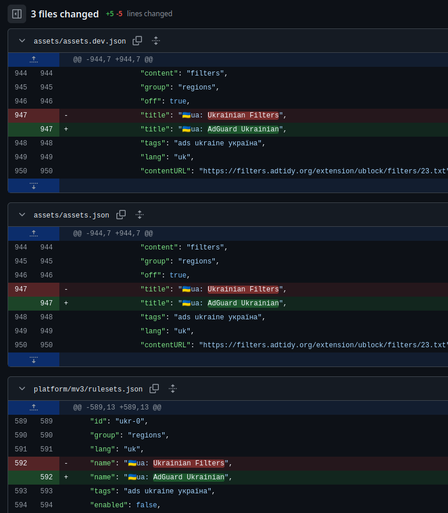Screen dimensions: 448x513
Task: Expand lines below line 950 in assets.dev.json
Action: (x=34, y=186)
